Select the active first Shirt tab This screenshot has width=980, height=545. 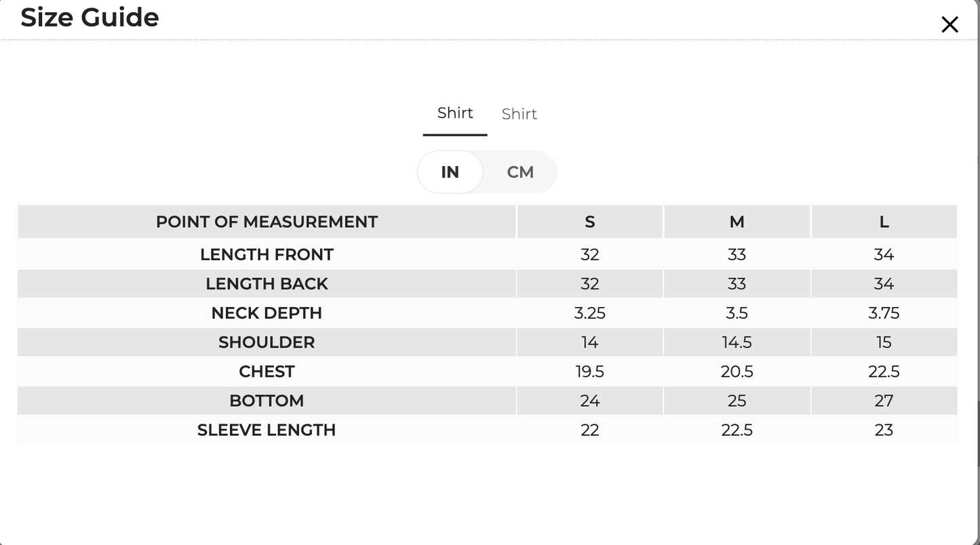pyautogui.click(x=455, y=113)
